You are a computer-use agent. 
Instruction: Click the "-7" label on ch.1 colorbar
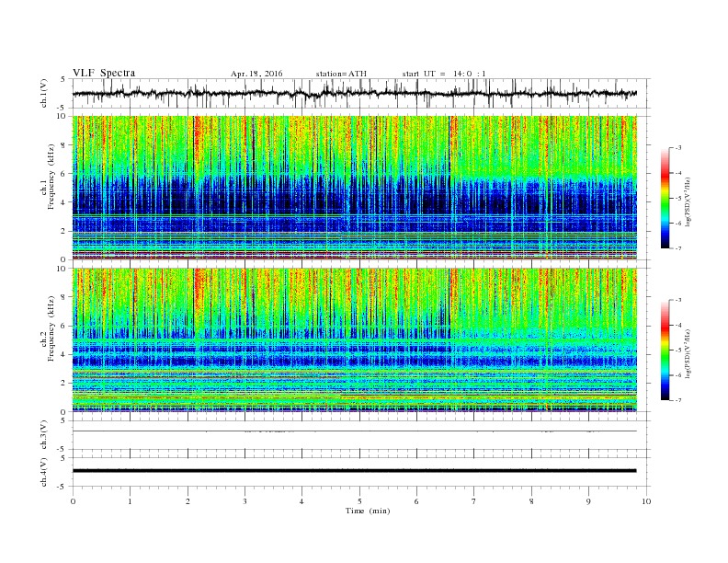click(677, 248)
